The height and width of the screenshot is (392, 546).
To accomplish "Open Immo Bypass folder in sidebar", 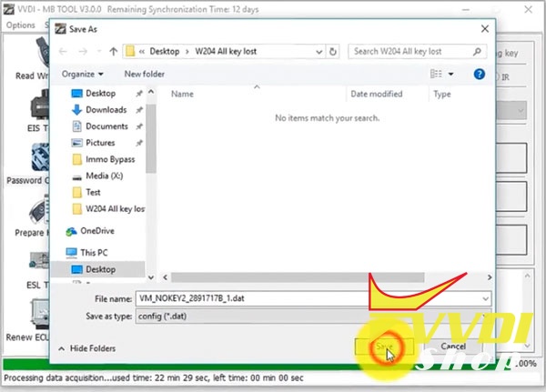I will (x=110, y=159).
